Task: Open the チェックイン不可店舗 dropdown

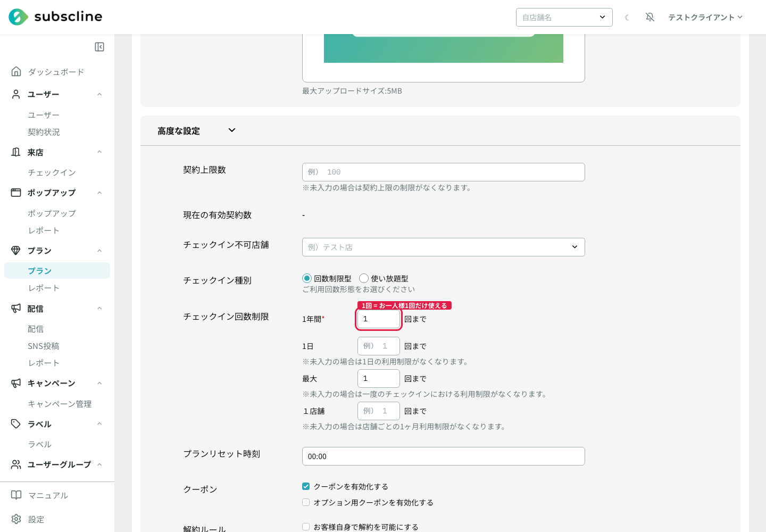Action: [x=444, y=247]
